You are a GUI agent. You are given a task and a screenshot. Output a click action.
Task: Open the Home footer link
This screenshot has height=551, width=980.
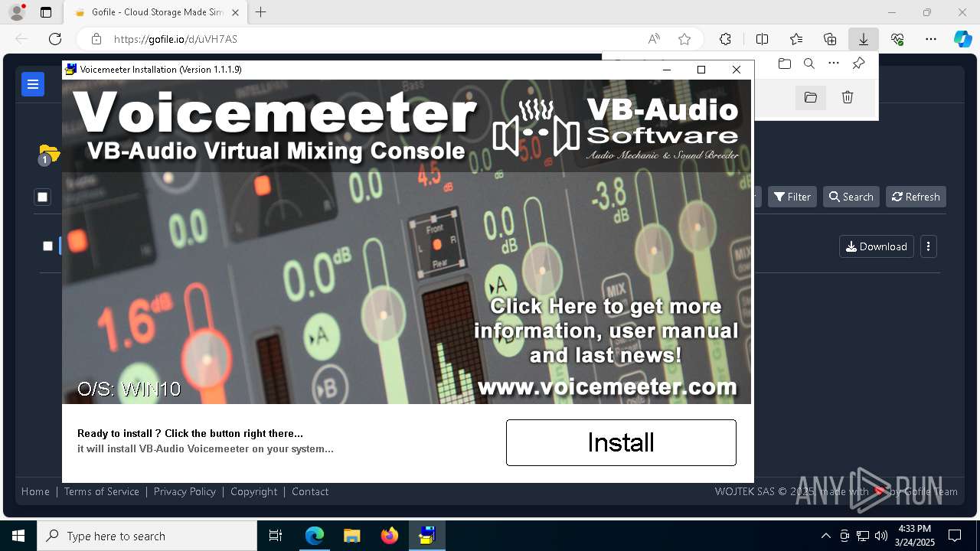[x=35, y=491]
